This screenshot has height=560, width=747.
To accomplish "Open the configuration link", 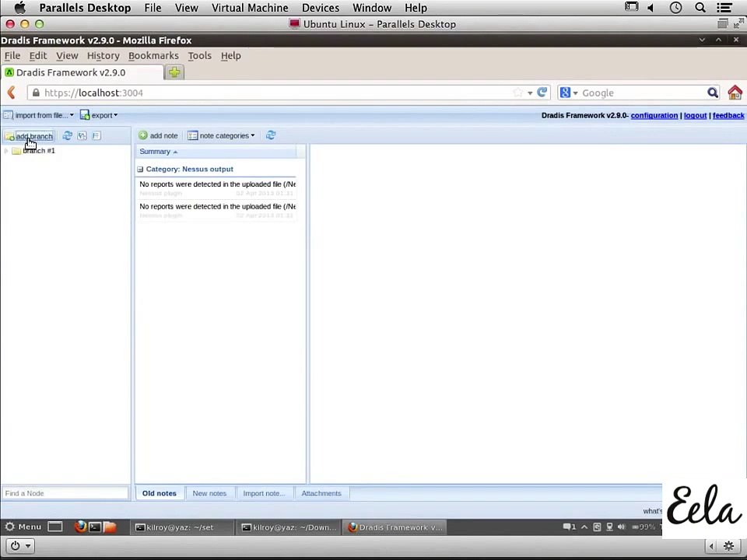I will (x=654, y=115).
